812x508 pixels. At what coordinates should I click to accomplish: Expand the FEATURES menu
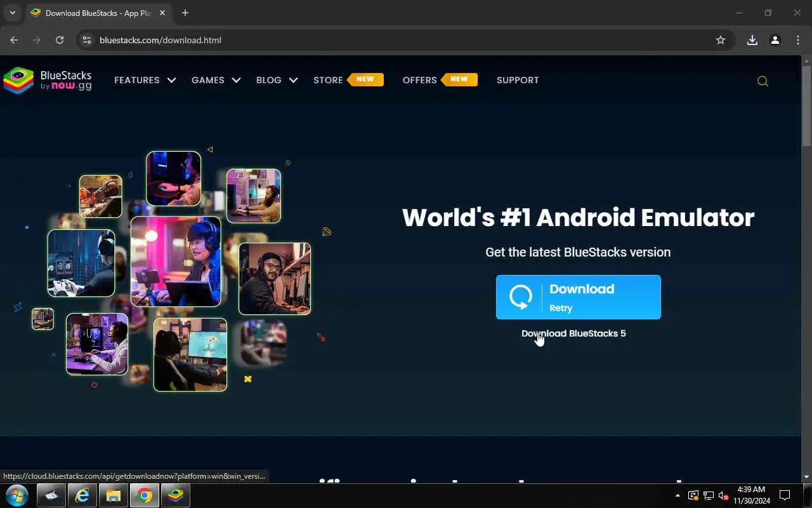145,80
